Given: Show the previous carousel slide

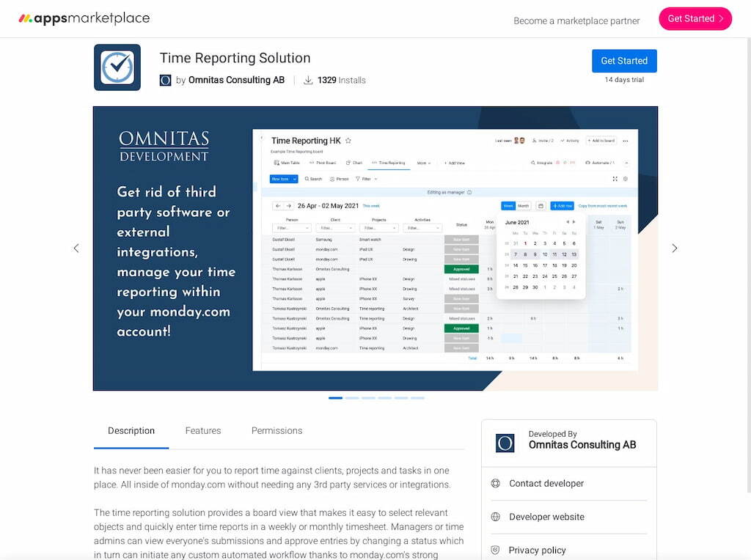Looking at the screenshot, I should click(x=76, y=248).
